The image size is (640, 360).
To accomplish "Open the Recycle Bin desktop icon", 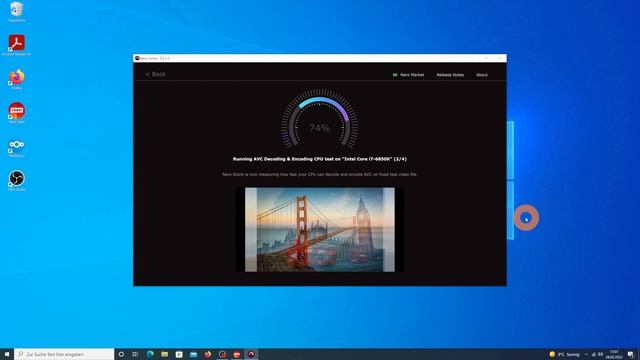I will 16,11.
